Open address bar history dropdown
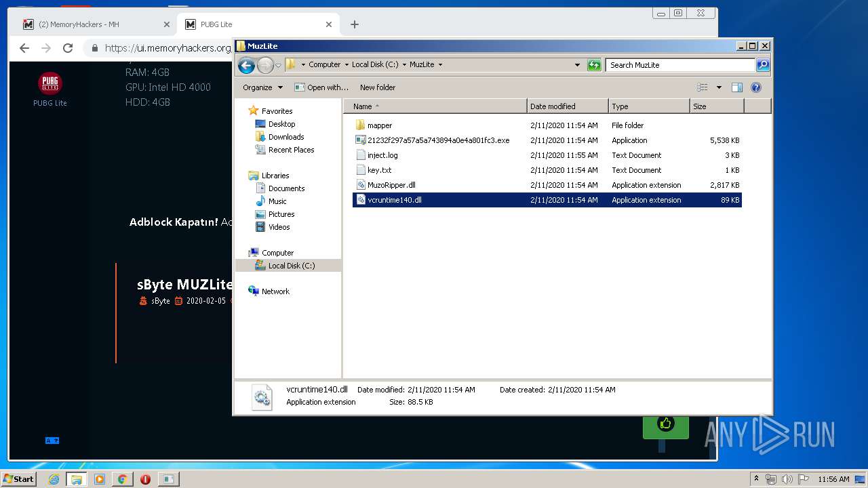 (577, 65)
